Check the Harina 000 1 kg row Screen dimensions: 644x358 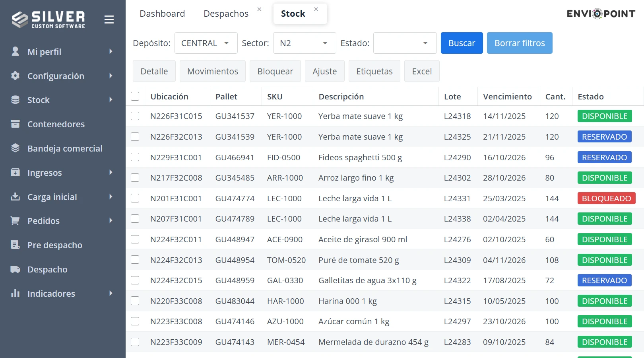135,301
